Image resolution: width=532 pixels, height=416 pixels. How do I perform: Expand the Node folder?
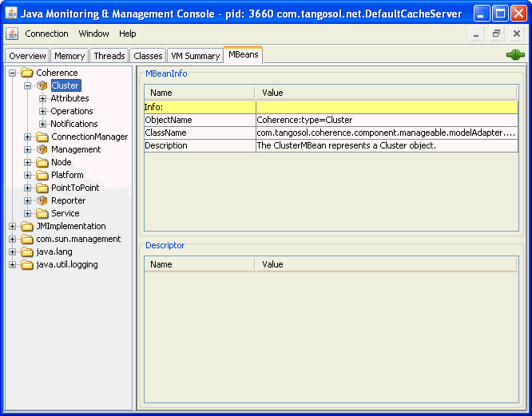tap(28, 162)
